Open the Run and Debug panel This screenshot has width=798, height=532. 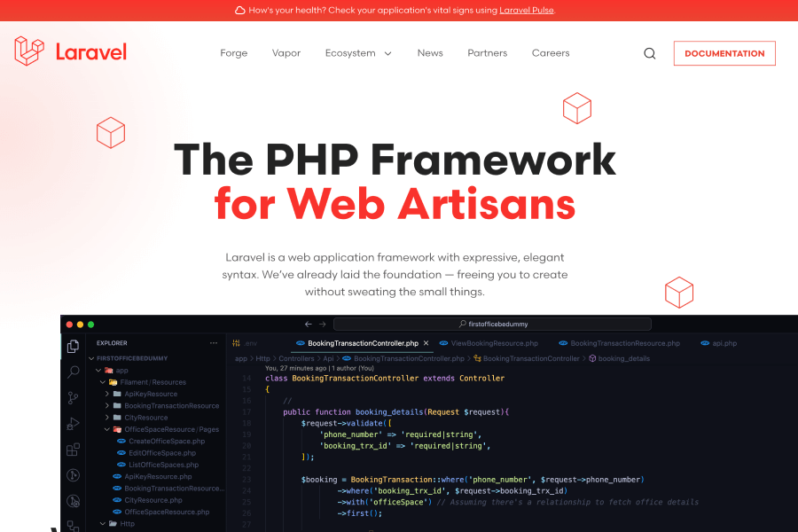[x=73, y=423]
